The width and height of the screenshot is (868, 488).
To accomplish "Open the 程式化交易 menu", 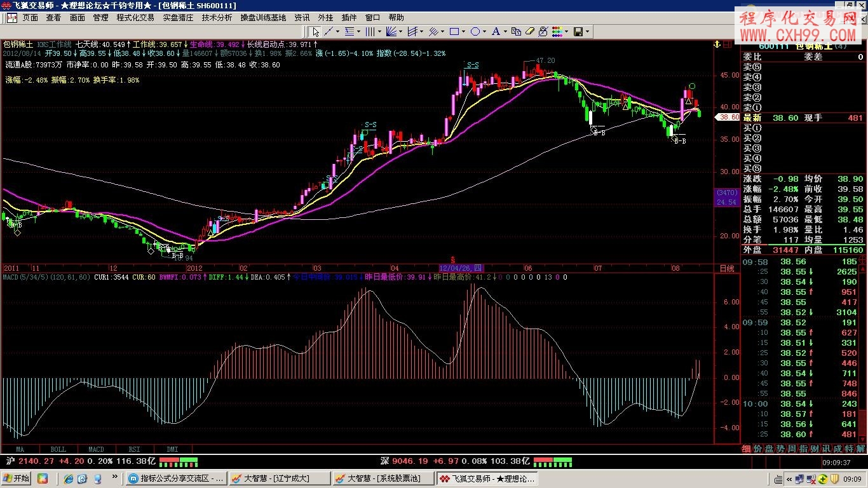I will (x=135, y=18).
